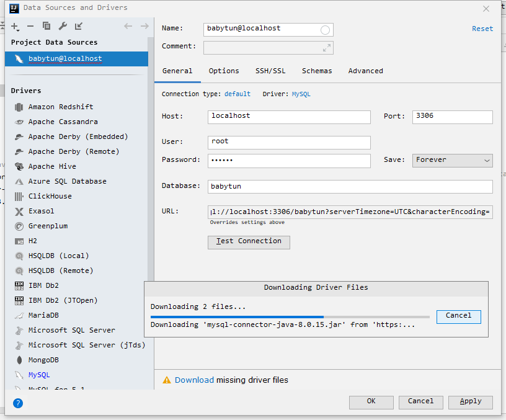Click Test Connection button
This screenshot has height=420, width=506.
point(249,242)
